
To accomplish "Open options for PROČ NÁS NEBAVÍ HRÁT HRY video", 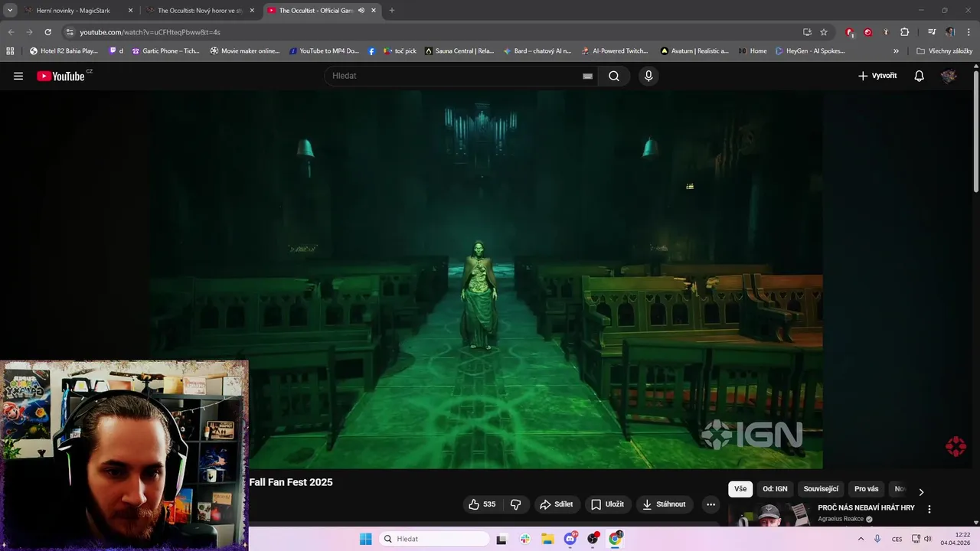I will [x=929, y=510].
